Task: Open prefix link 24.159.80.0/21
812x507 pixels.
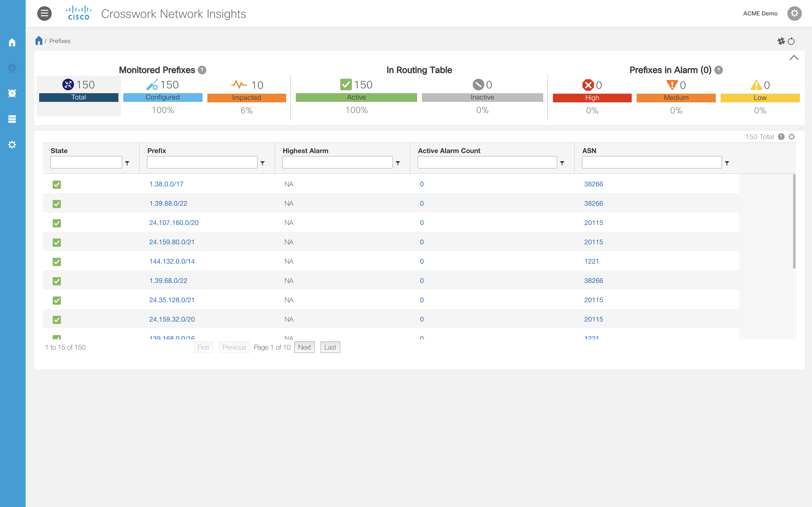Action: coord(172,242)
